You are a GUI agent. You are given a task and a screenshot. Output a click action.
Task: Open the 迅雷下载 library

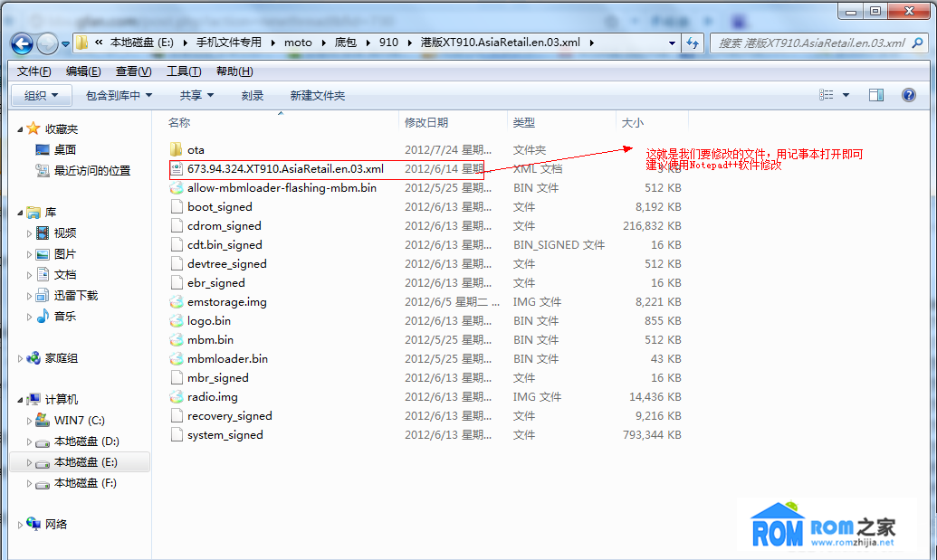click(75, 296)
